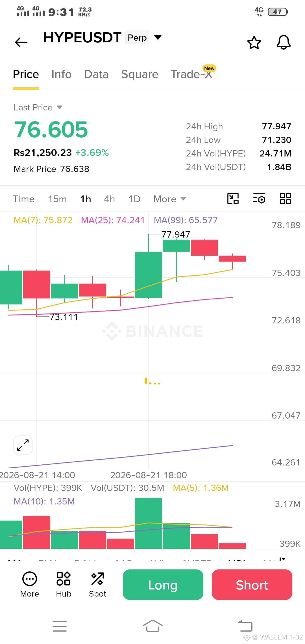The width and height of the screenshot is (305, 644).
Task: Expand the More timeframes dropdown
Action: [170, 199]
